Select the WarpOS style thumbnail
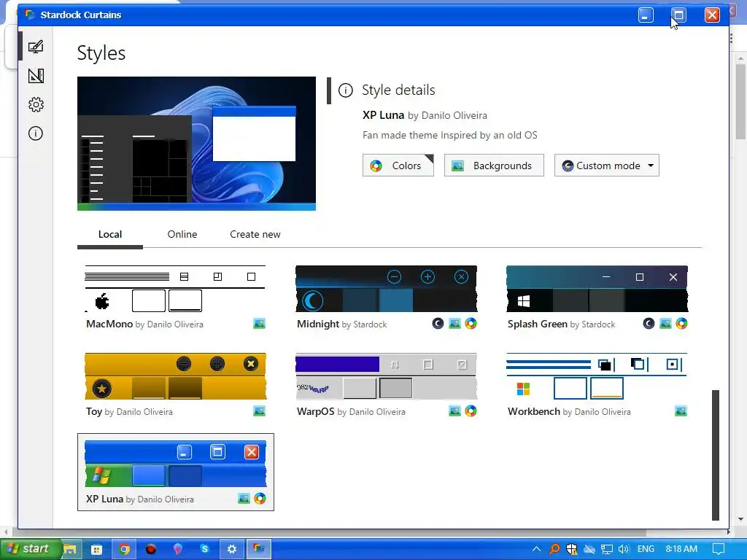This screenshot has width=747, height=560. coord(386,376)
